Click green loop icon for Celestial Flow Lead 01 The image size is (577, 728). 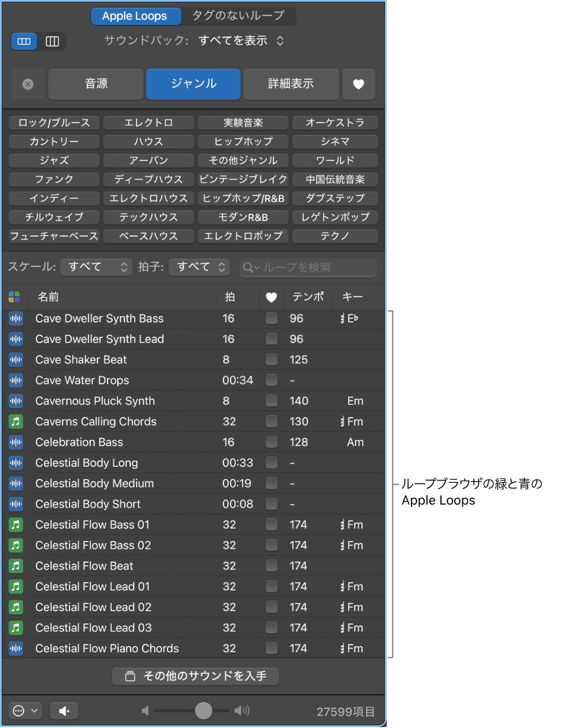(x=16, y=587)
